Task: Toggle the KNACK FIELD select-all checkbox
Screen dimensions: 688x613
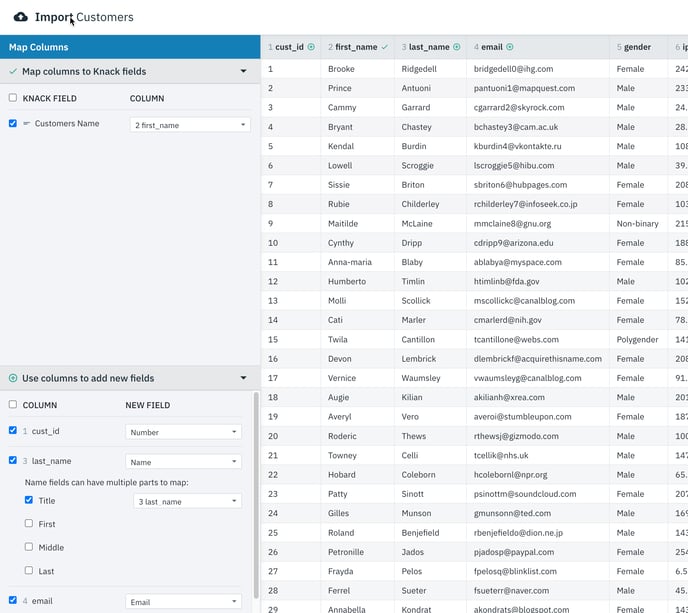Action: [x=13, y=97]
